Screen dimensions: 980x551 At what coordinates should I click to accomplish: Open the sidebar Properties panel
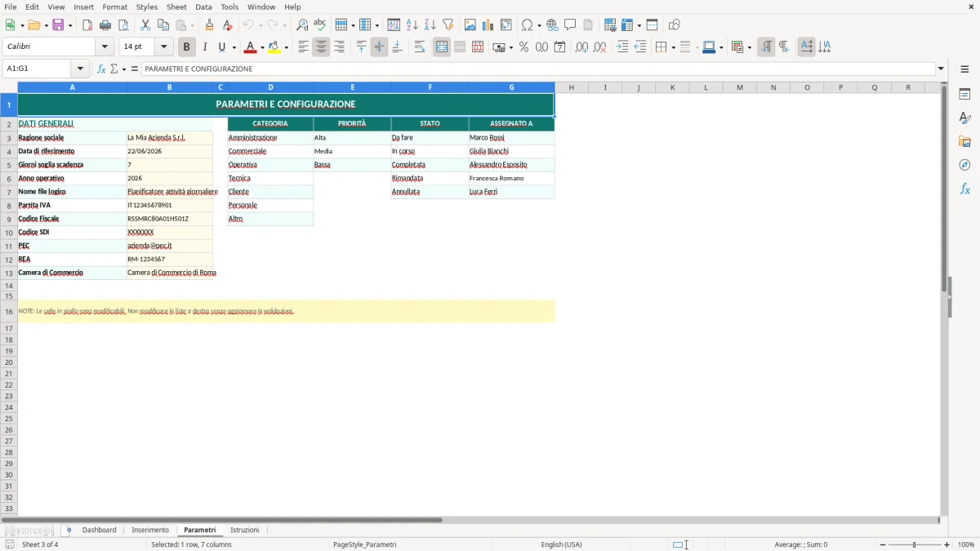[x=964, y=95]
